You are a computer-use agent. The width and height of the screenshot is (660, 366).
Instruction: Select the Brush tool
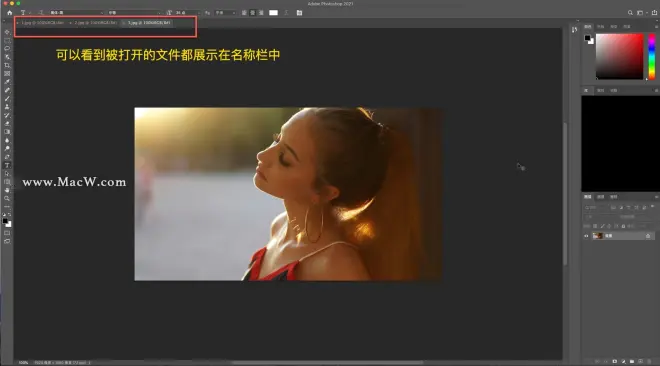click(7, 98)
